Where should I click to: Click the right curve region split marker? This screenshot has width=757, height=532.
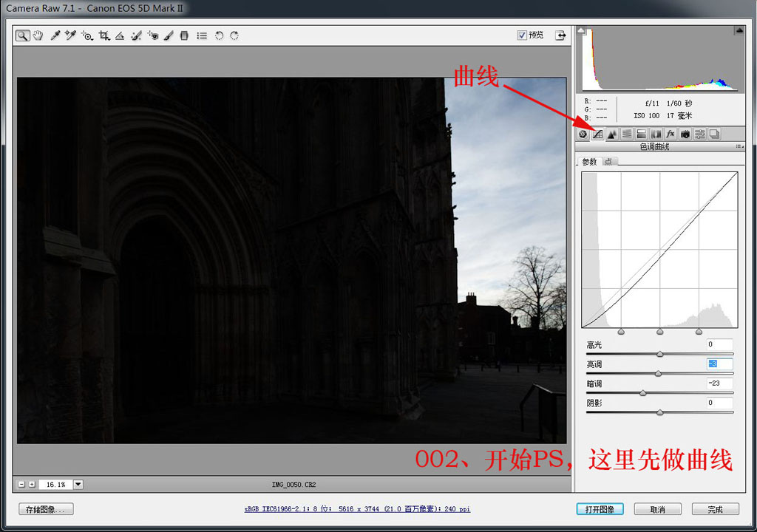point(699,332)
